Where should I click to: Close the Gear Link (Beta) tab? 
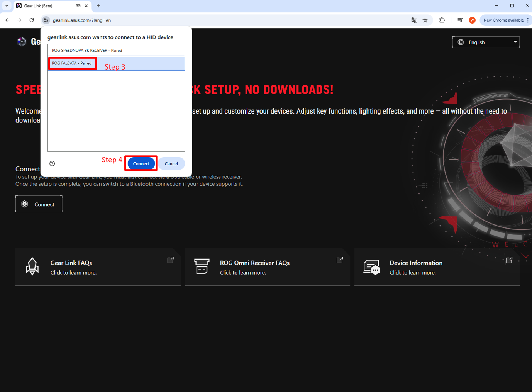(86, 6)
